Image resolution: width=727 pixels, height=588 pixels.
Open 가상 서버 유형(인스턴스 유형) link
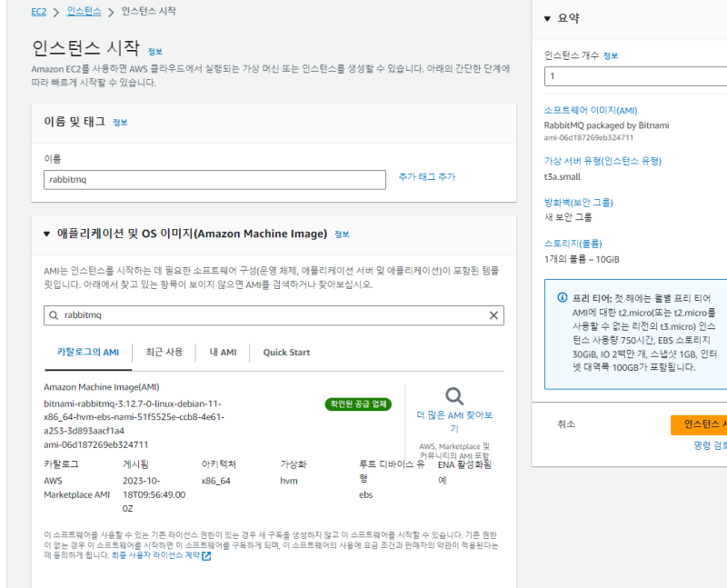point(603,161)
